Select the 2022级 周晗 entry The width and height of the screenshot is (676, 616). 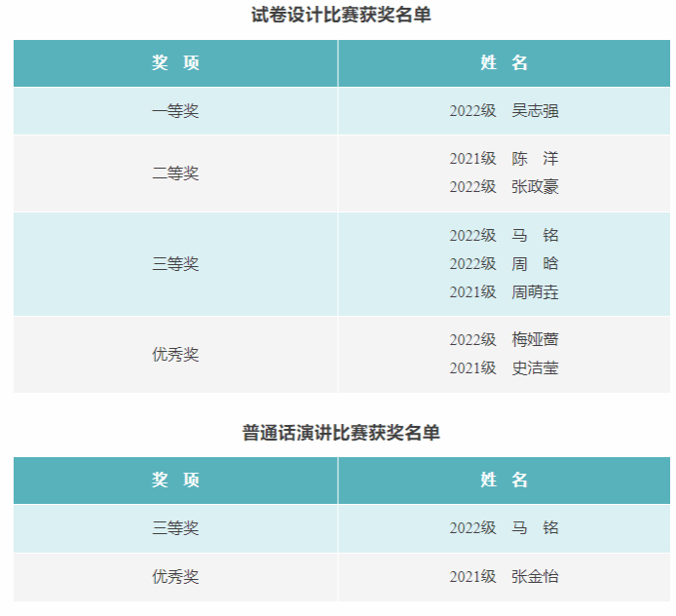504,264
